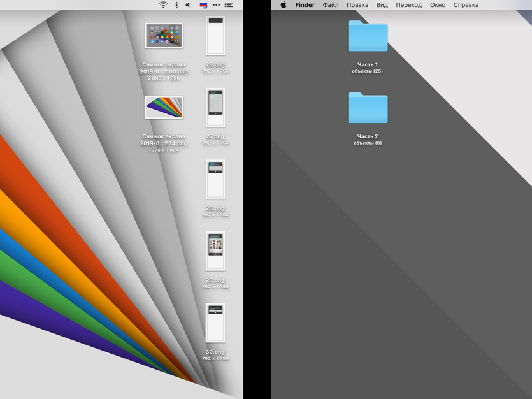Select the 2880 x 1800 screenshot file
This screenshot has width=532, height=399.
pos(164,36)
